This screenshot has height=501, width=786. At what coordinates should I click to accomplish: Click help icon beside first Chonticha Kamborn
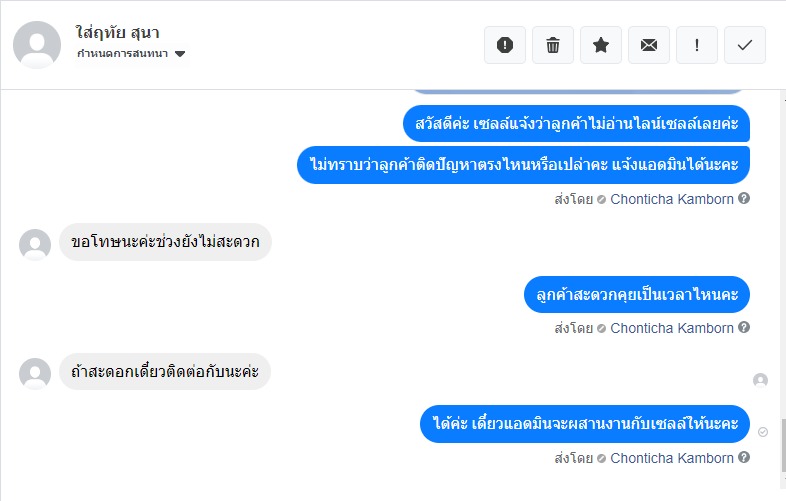pos(744,198)
